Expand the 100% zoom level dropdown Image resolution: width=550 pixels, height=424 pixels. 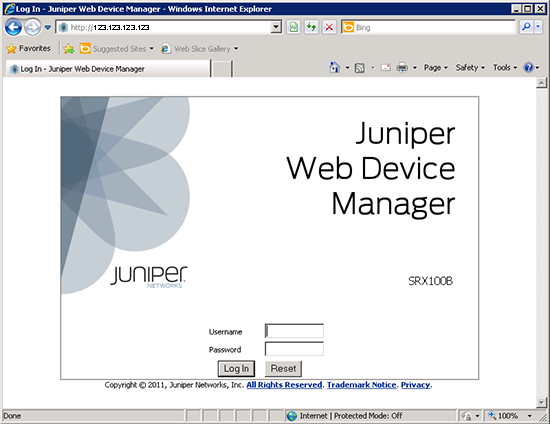point(529,416)
